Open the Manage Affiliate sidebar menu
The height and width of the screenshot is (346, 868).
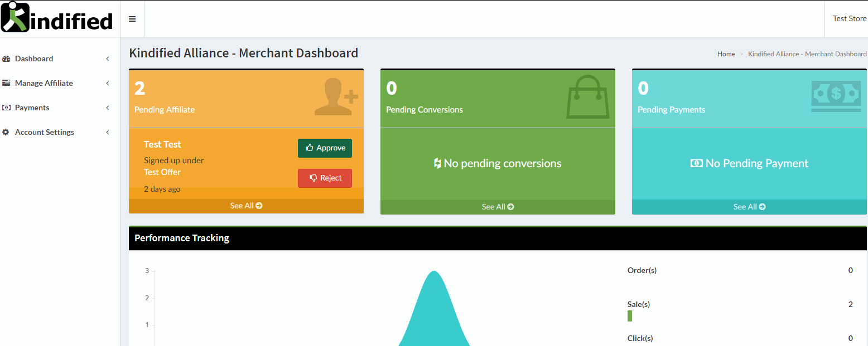[60, 83]
